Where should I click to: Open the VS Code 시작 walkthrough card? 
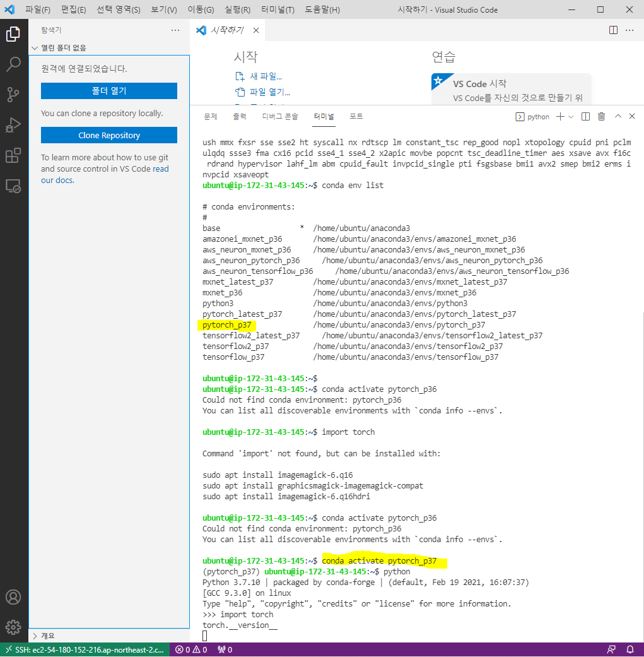pos(511,89)
